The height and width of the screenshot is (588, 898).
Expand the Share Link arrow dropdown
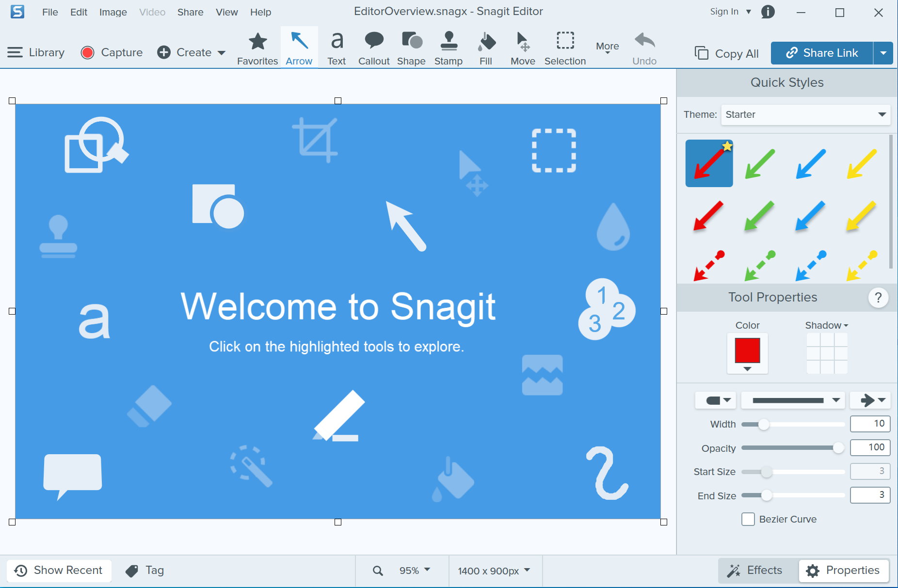tap(883, 53)
